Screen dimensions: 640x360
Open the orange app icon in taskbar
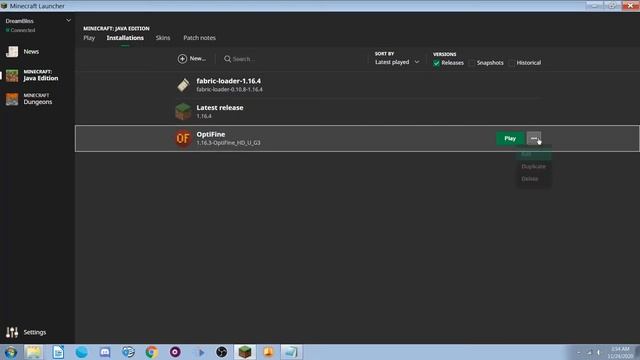268,352
